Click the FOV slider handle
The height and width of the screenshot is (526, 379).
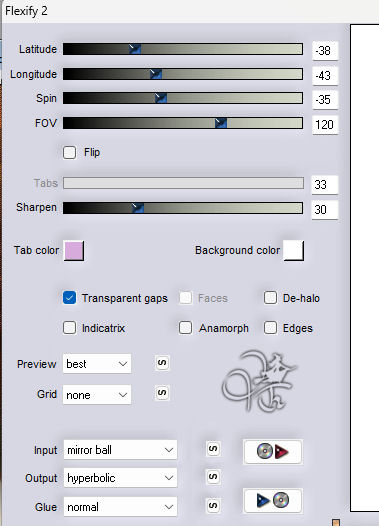point(221,123)
